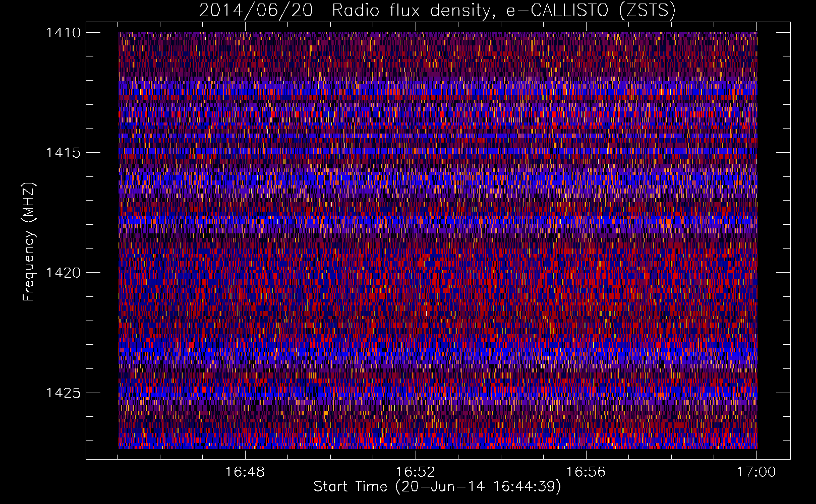The width and height of the screenshot is (816, 504).
Task: Click the 16:56 time tick label
Action: (x=586, y=472)
